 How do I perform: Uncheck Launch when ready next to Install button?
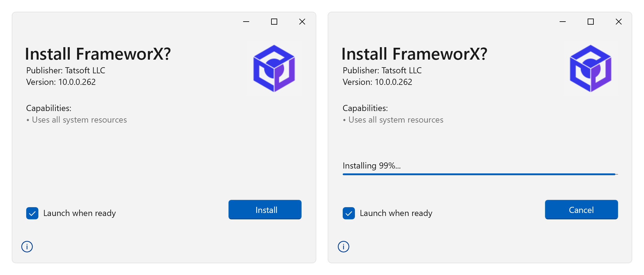pos(32,213)
